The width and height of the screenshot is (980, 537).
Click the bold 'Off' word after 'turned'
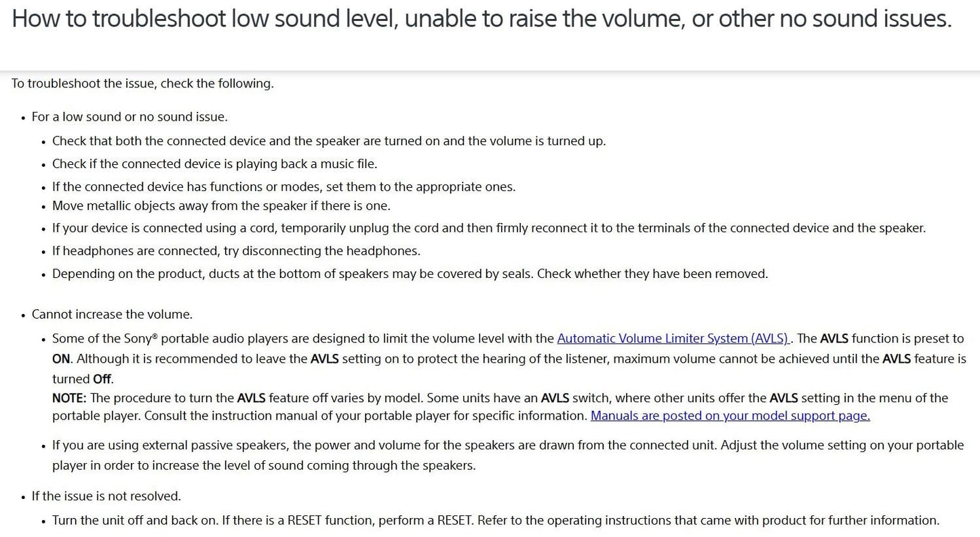(x=102, y=379)
